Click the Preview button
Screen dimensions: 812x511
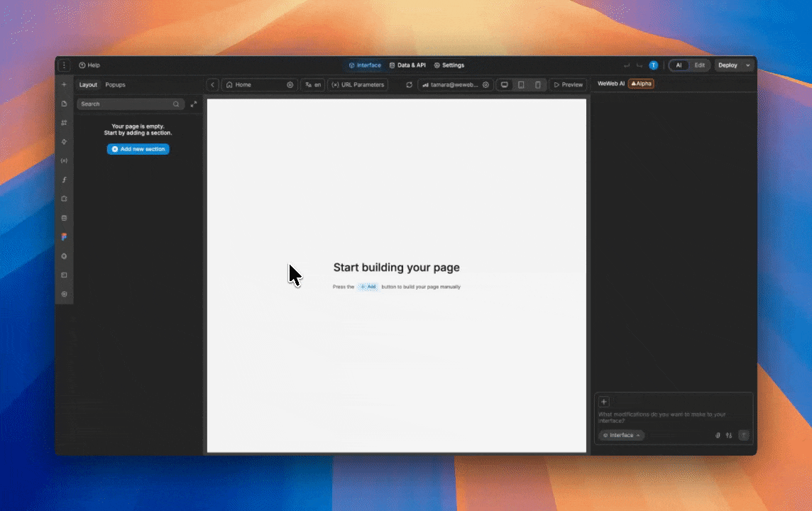[x=568, y=85]
